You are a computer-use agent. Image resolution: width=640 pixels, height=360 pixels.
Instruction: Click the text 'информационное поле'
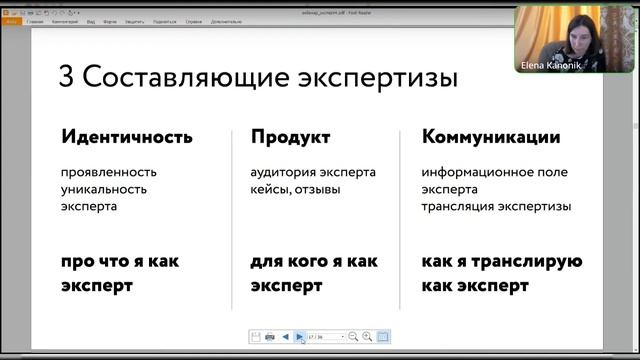[x=495, y=172]
